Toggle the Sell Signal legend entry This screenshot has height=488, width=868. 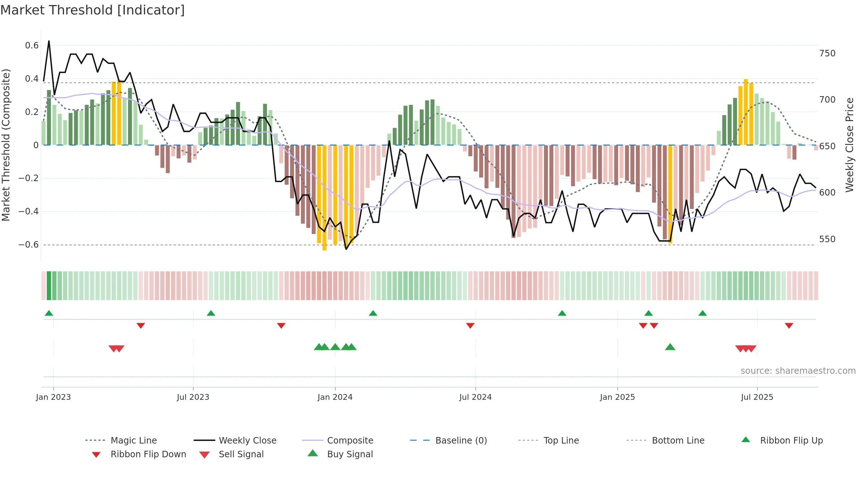pyautogui.click(x=231, y=454)
